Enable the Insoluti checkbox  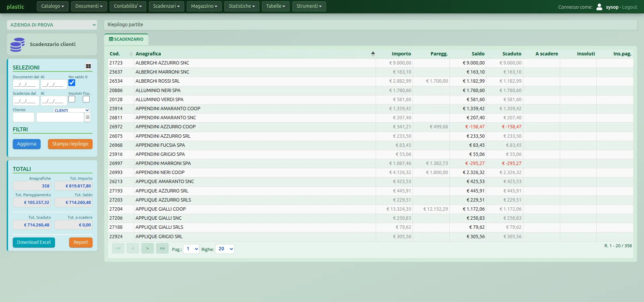pos(72,99)
